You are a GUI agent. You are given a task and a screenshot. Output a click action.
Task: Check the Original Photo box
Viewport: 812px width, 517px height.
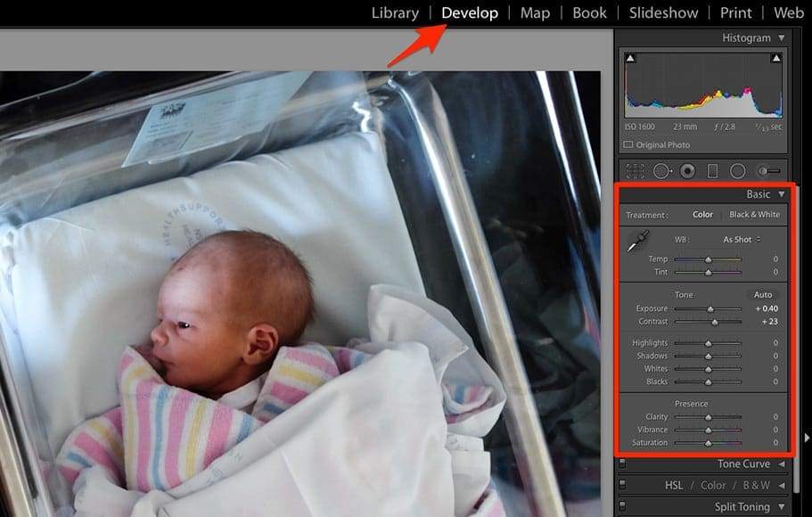(x=628, y=145)
